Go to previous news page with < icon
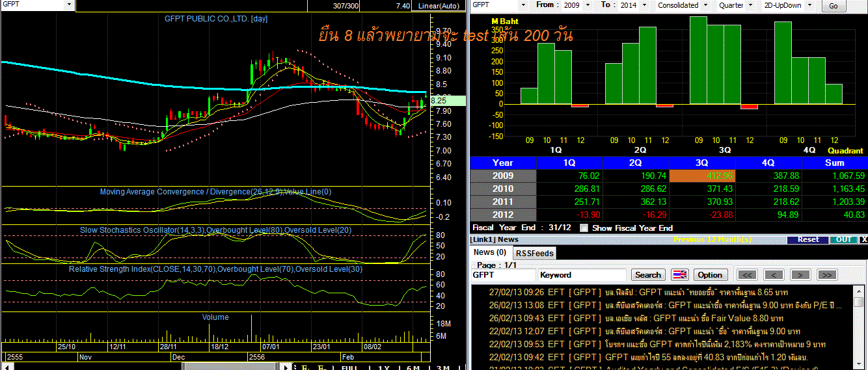Image resolution: width=868 pixels, height=370 pixels. (774, 275)
